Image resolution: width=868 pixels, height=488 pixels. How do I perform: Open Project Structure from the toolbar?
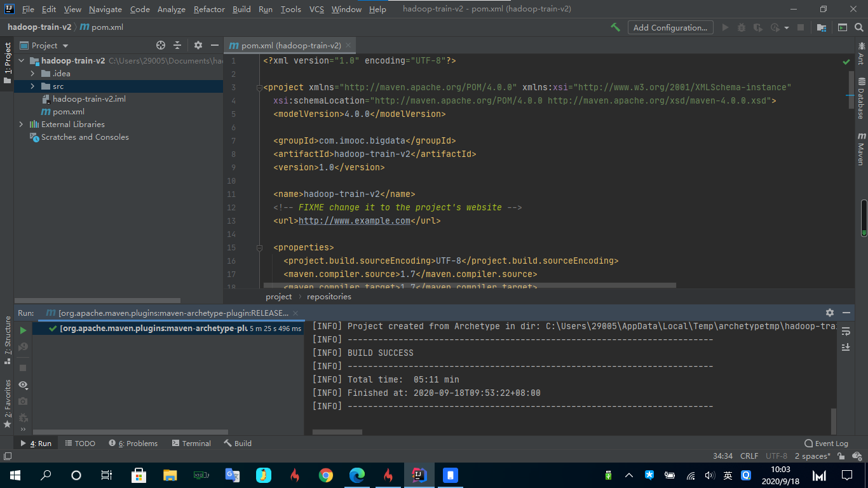(822, 27)
